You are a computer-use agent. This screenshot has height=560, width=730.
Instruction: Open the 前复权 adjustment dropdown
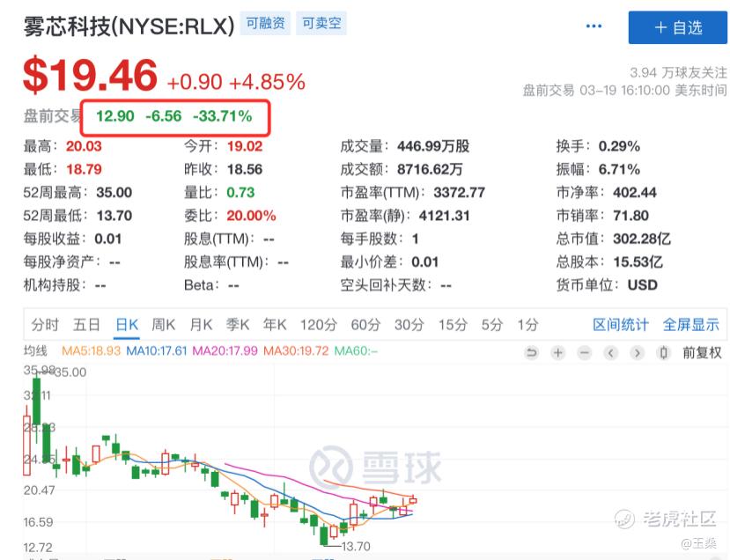(702, 353)
